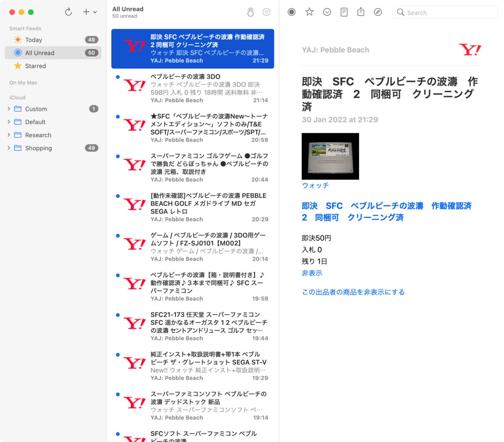The image size is (504, 442).
Task: Click the ウォッチ link below the image
Action: pyautogui.click(x=315, y=185)
